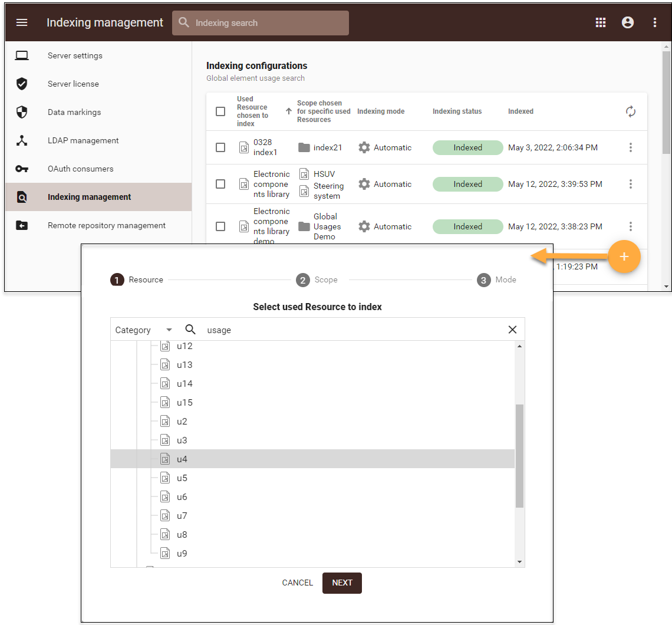This screenshot has height=625, width=672.
Task: Select resource u3 in the tree
Action: 182,440
